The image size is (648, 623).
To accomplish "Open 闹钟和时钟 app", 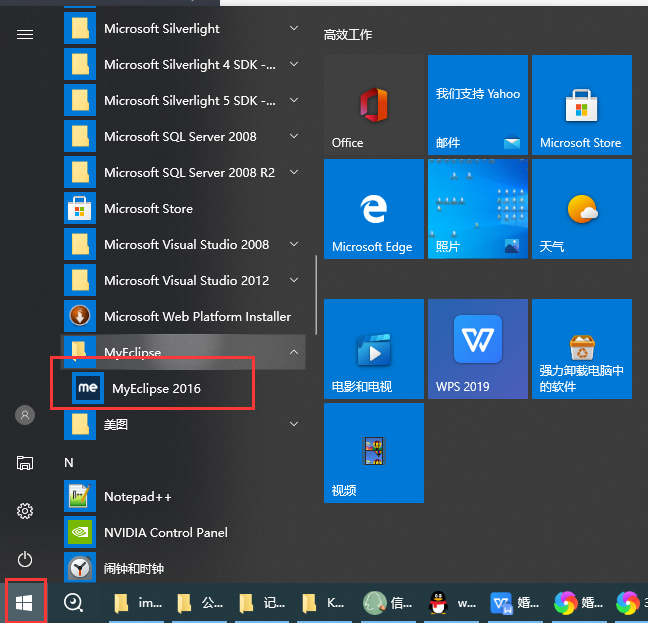I will (x=184, y=568).
